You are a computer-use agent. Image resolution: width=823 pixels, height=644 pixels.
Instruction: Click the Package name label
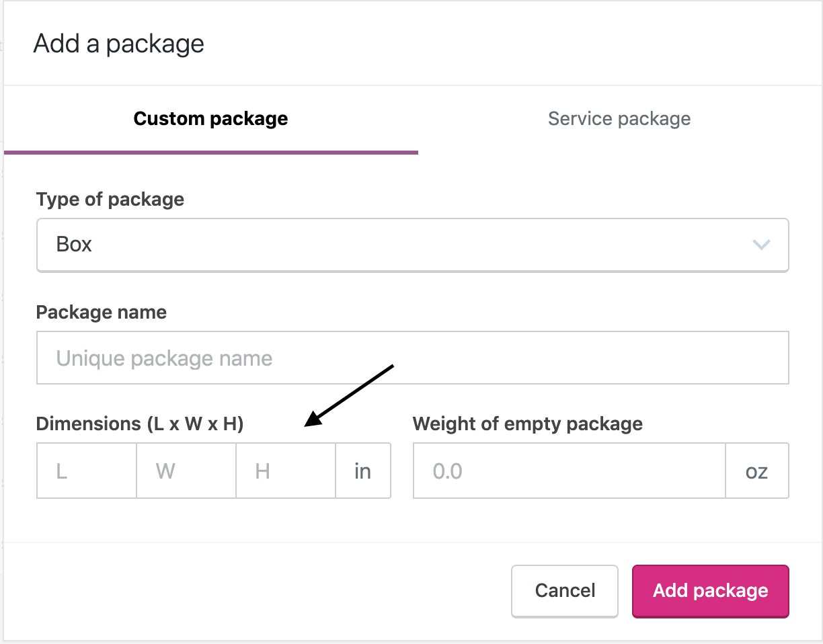tap(102, 312)
